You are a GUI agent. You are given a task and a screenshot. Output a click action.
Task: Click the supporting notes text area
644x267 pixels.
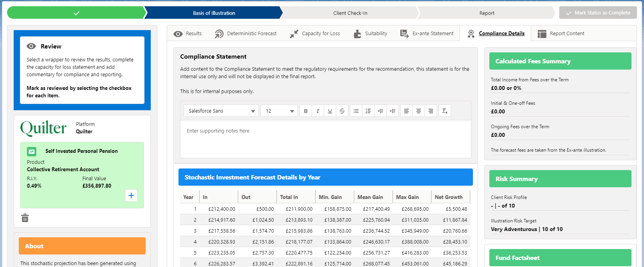tap(326, 139)
